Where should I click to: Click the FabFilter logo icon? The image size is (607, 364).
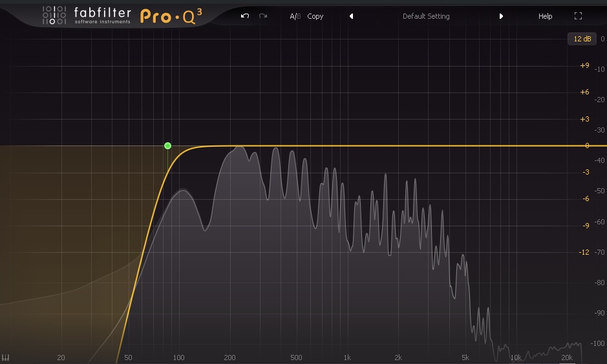[54, 15]
